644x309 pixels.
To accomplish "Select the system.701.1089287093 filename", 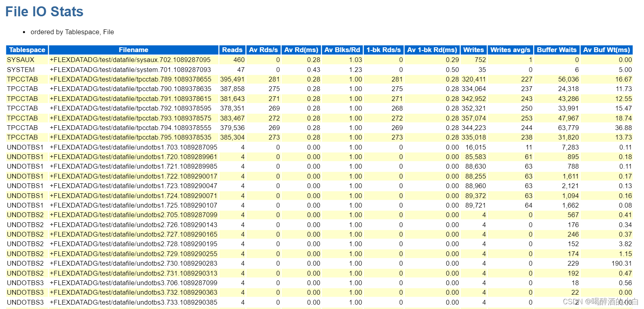I will (130, 70).
